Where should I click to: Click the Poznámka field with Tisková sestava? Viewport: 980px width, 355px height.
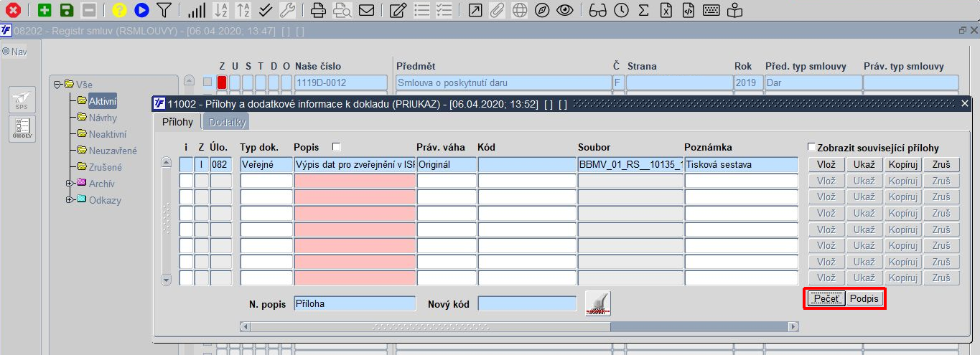pos(741,164)
